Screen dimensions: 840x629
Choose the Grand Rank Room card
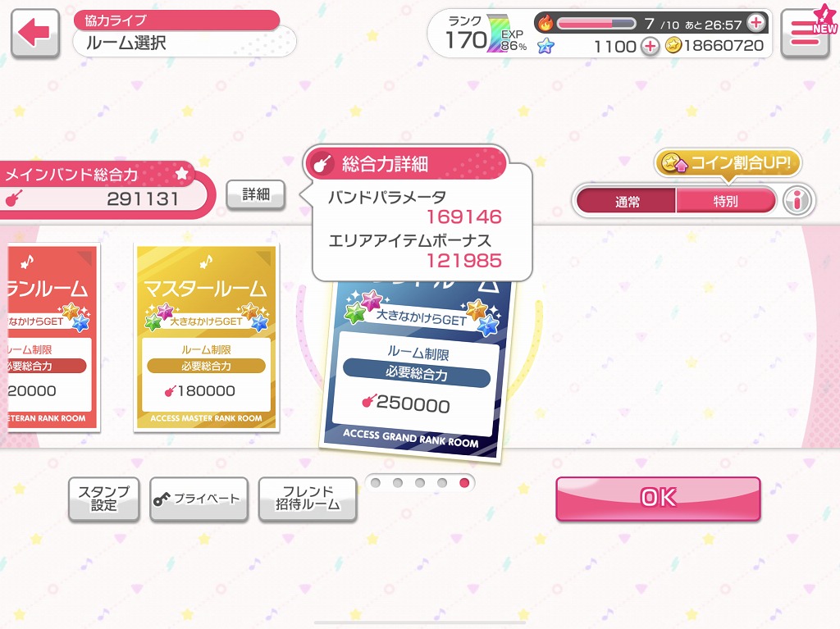(415, 370)
